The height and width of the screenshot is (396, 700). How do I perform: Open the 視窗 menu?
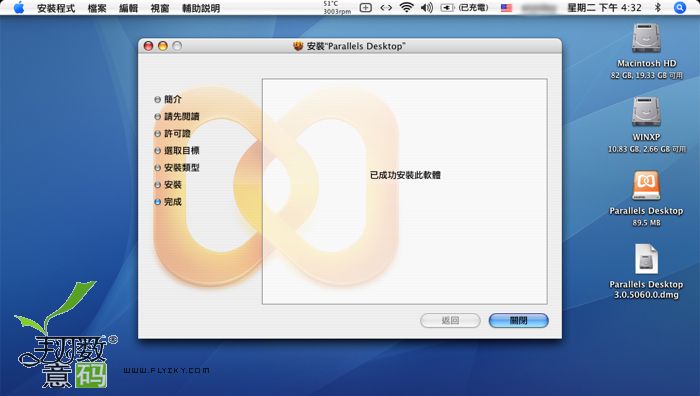[x=160, y=8]
